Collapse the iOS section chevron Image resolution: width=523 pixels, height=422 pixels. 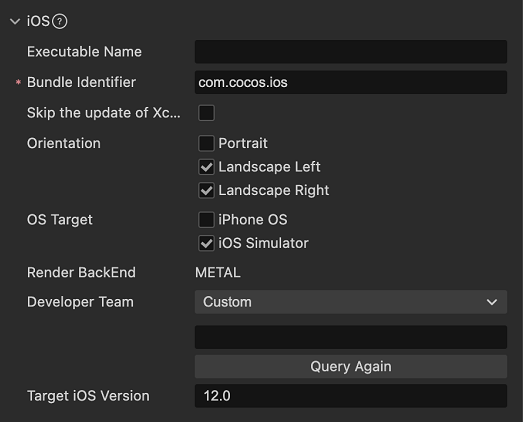[x=15, y=22]
